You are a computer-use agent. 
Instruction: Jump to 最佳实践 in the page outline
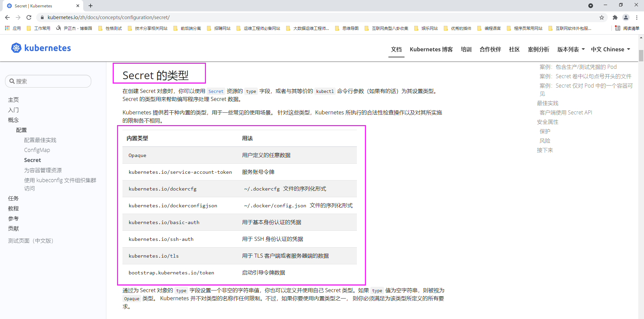tap(547, 103)
